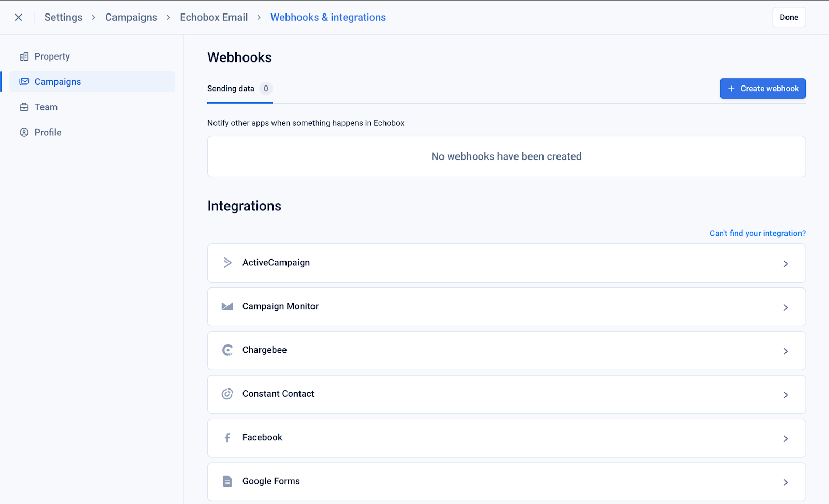Click the Constant Contact logo icon
This screenshot has width=829, height=504.
pos(227,394)
